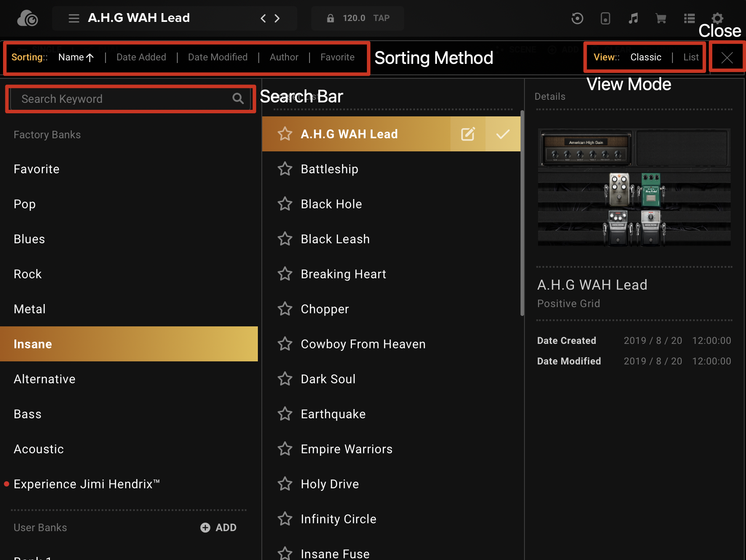746x560 pixels.
Task: Click the pedalboard preview thumbnail
Action: pos(634,187)
